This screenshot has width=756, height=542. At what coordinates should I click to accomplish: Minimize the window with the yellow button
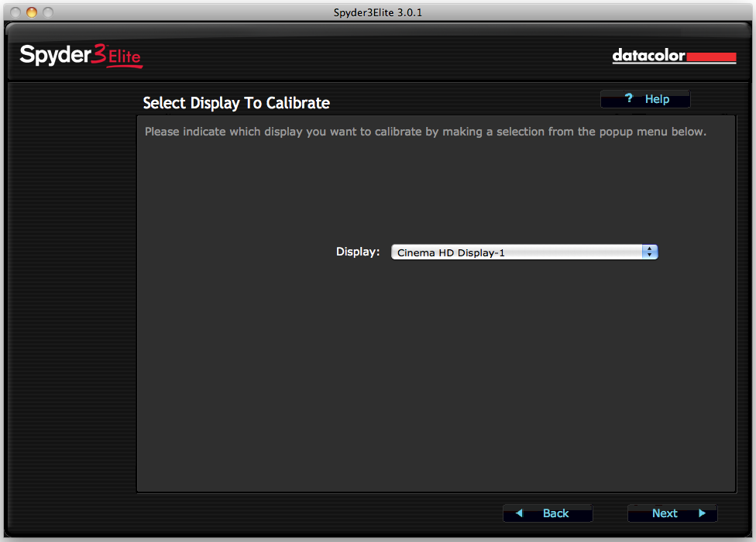pos(32,12)
